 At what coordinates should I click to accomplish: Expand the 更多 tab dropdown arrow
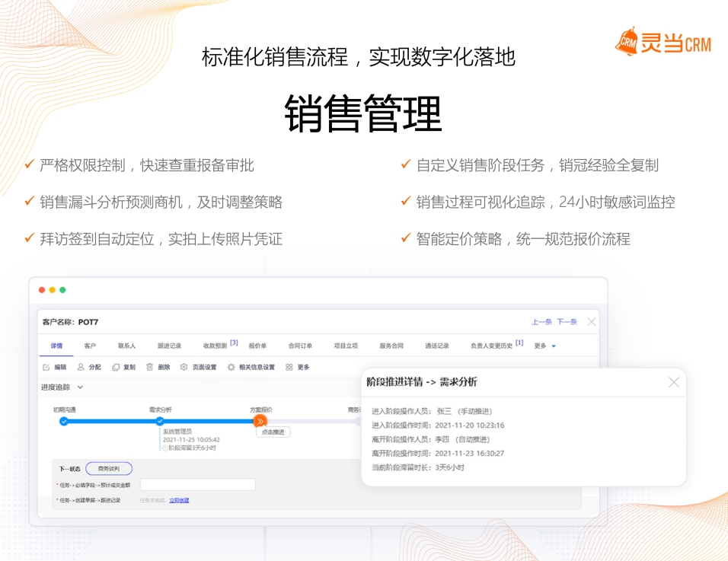(554, 346)
